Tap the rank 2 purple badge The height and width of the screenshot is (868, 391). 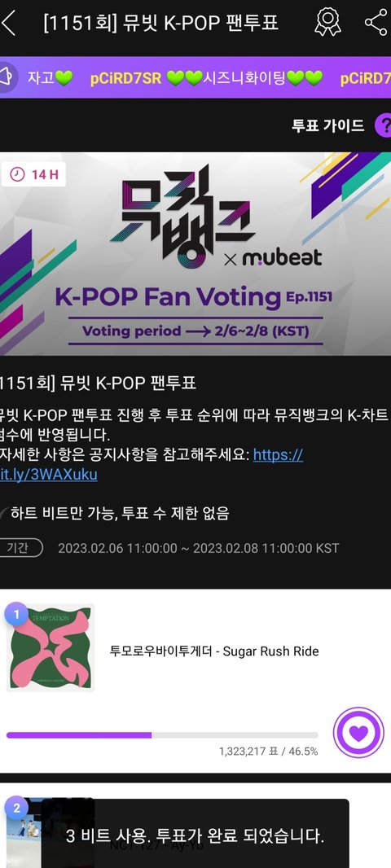pos(16,808)
